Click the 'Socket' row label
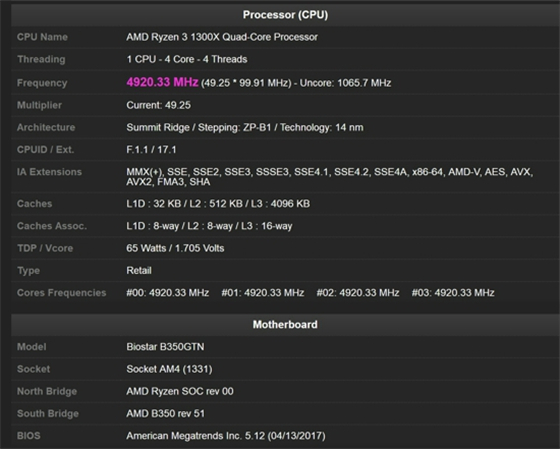This screenshot has width=560, height=449. point(33,369)
